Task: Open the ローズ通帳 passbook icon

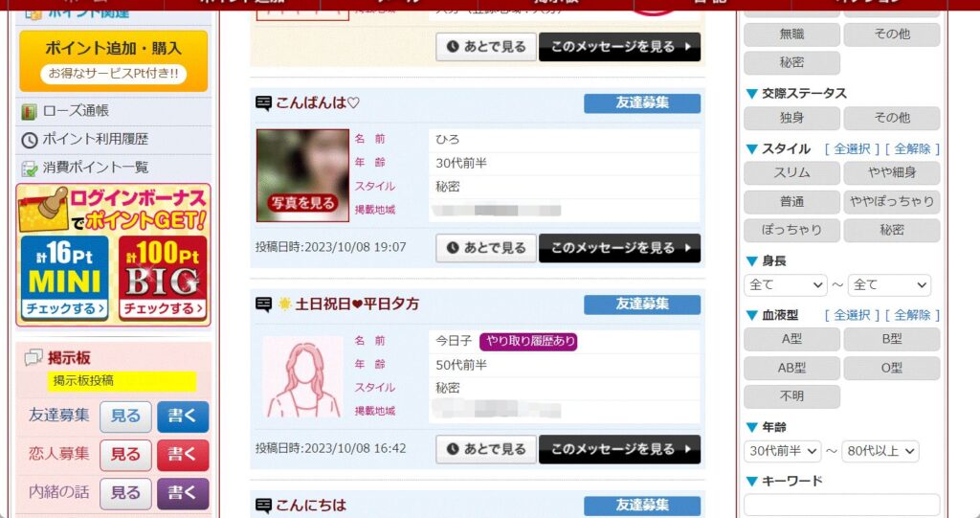Action: click(x=29, y=112)
